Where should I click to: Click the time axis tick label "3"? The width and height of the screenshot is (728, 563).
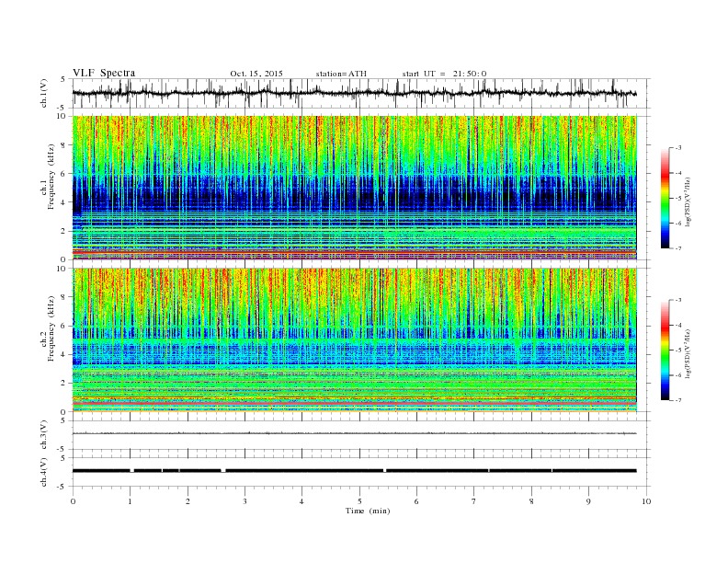point(245,501)
